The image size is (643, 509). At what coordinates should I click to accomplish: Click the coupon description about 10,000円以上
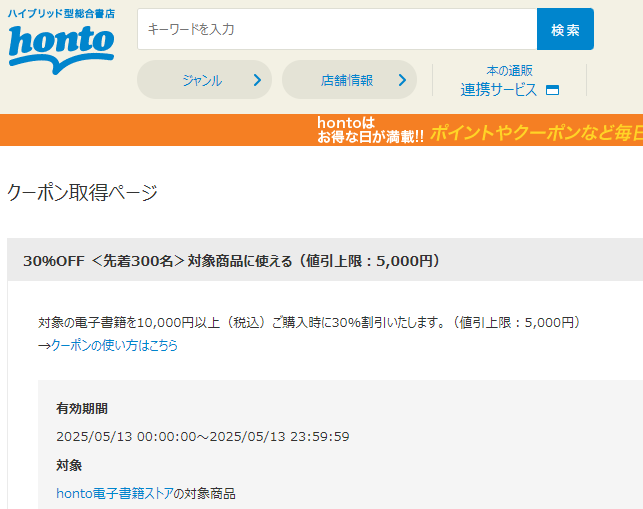[310, 323]
